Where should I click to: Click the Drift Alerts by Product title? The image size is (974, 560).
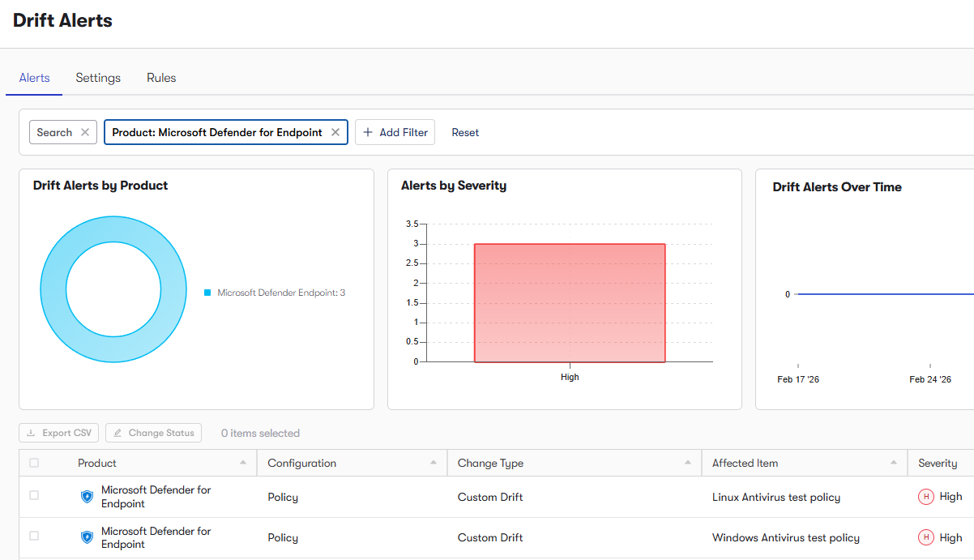pos(100,186)
